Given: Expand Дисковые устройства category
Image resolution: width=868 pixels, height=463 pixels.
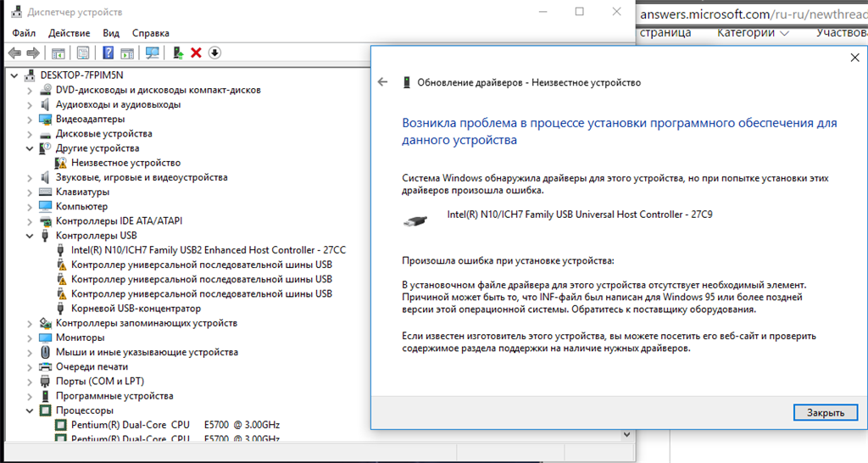Looking at the screenshot, I should (x=30, y=134).
